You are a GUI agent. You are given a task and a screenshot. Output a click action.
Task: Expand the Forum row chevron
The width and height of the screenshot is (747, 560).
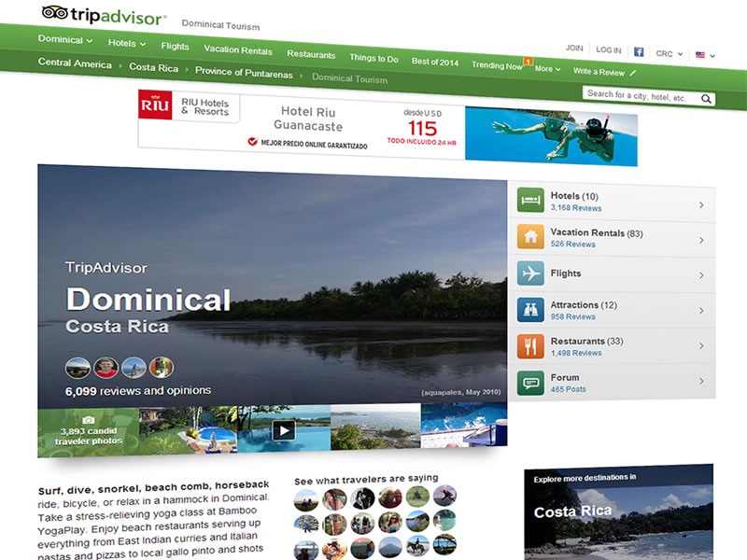[701, 381]
